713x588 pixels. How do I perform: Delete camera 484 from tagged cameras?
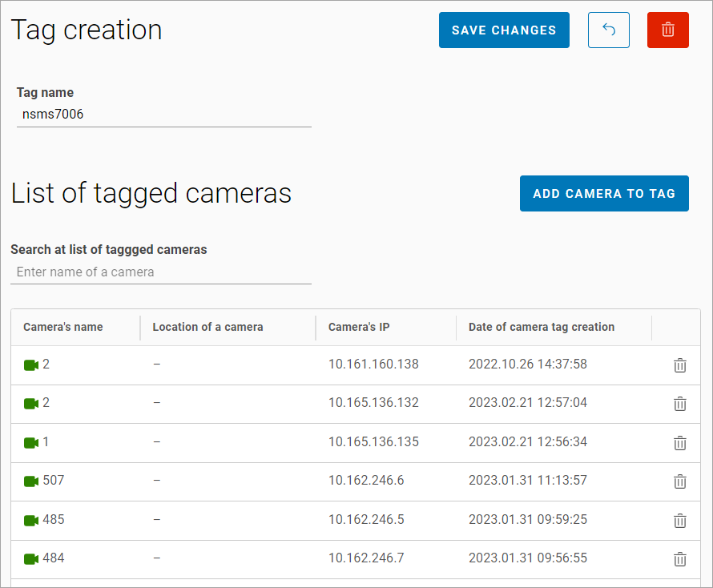tap(679, 559)
